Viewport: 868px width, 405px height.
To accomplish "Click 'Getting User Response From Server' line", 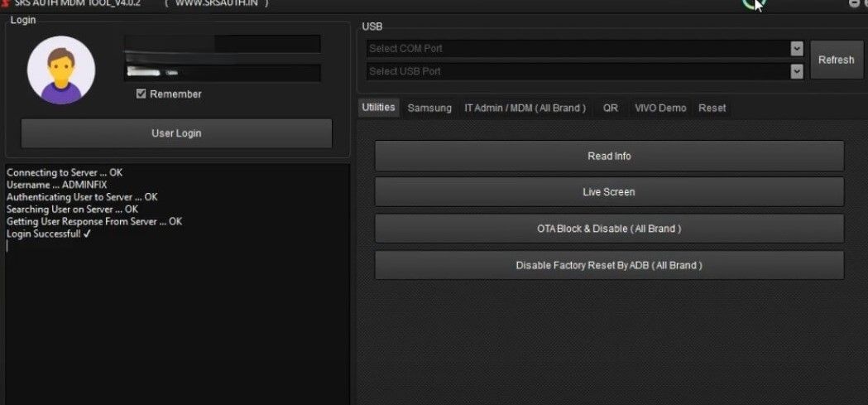I will click(94, 222).
